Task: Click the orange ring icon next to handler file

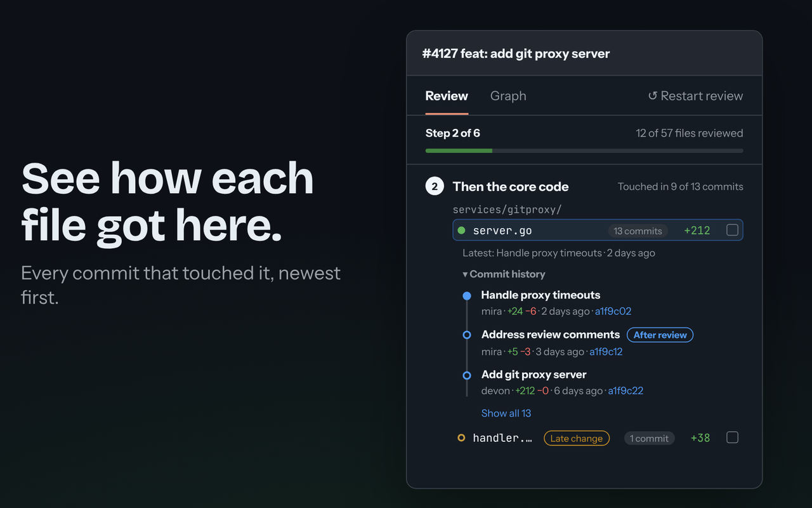Action: click(461, 438)
